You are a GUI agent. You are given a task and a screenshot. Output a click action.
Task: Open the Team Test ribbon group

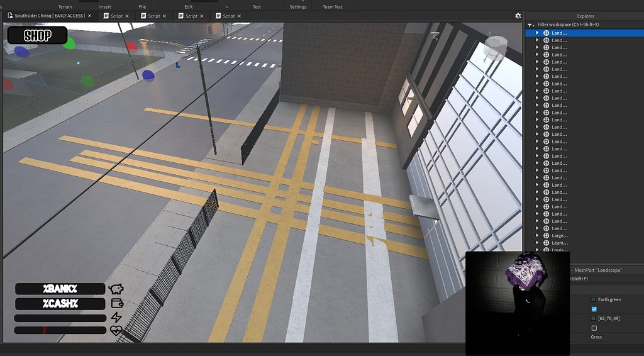coord(333,7)
